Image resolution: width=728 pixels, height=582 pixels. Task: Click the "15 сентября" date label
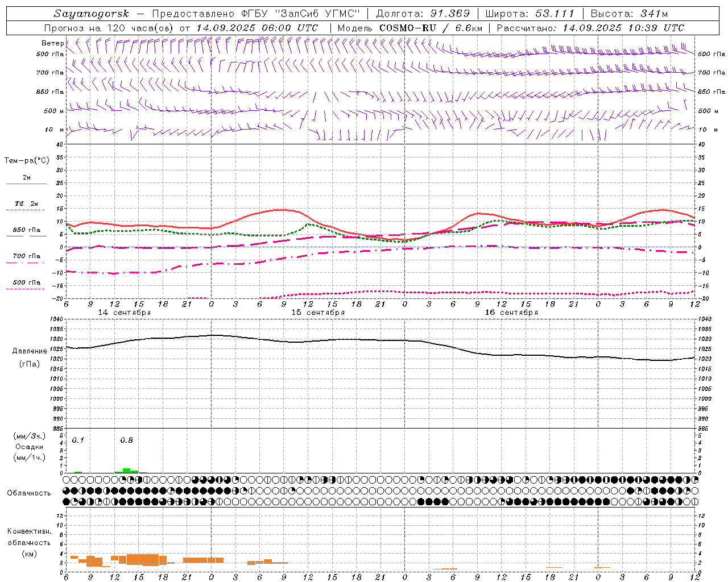[x=318, y=313]
